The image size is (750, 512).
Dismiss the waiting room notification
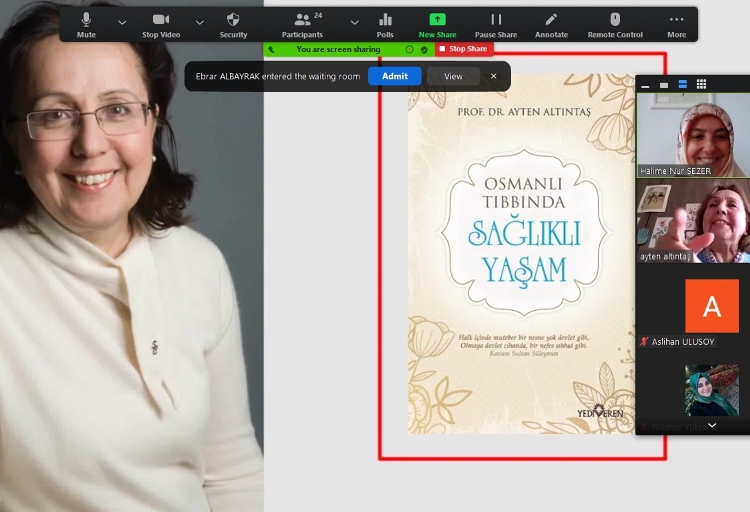[493, 76]
